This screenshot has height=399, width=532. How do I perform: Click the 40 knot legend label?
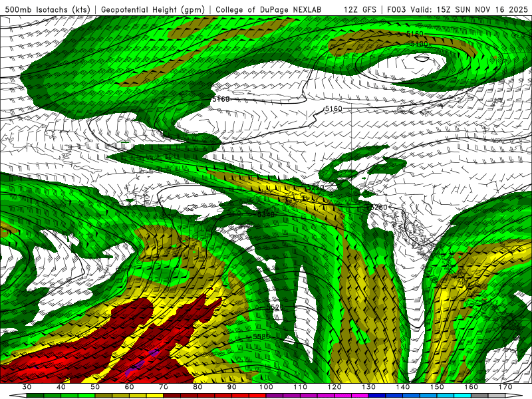click(x=61, y=387)
